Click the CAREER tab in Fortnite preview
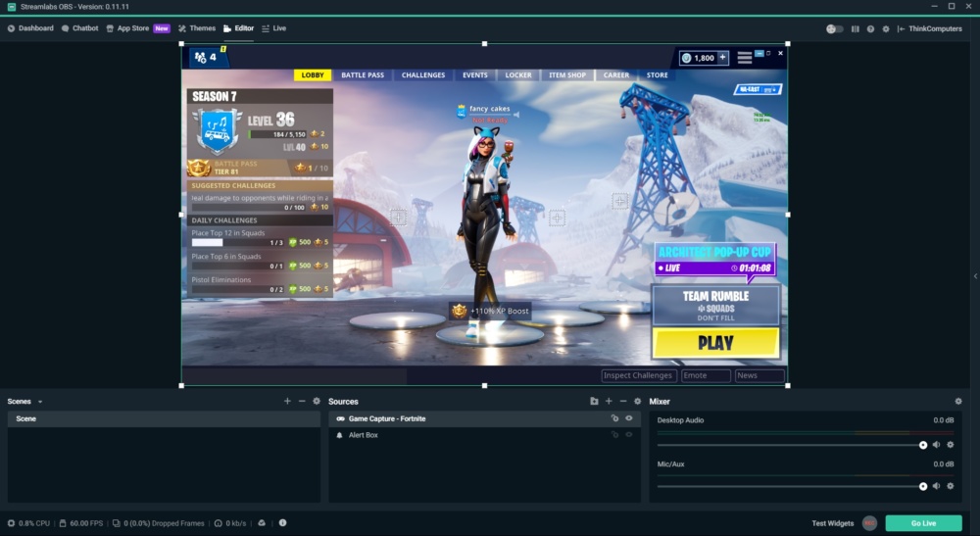The width and height of the screenshot is (980, 536). coord(616,75)
